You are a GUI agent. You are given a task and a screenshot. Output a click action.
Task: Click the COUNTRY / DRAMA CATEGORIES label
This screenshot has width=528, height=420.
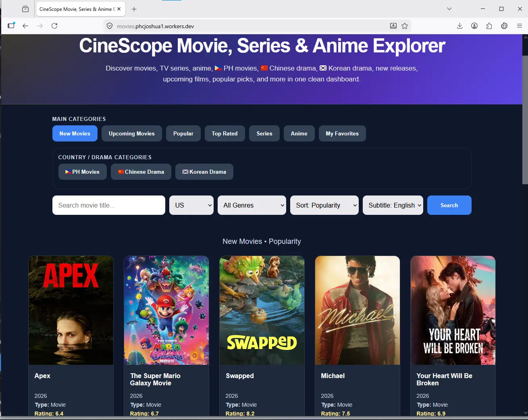pyautogui.click(x=105, y=157)
